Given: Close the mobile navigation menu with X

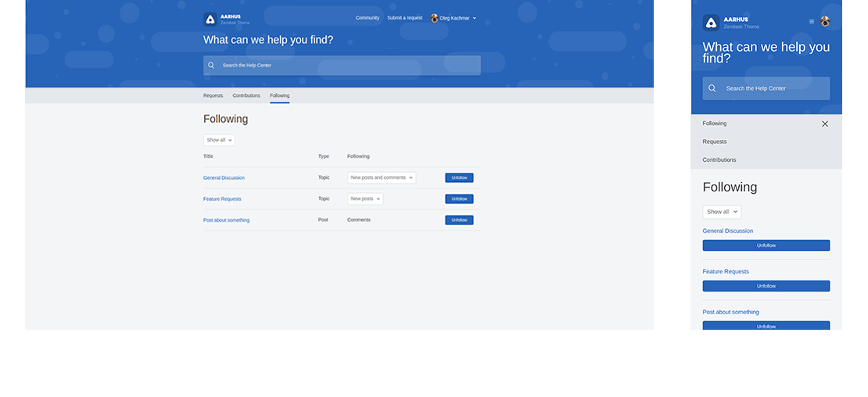Looking at the screenshot, I should tap(824, 123).
